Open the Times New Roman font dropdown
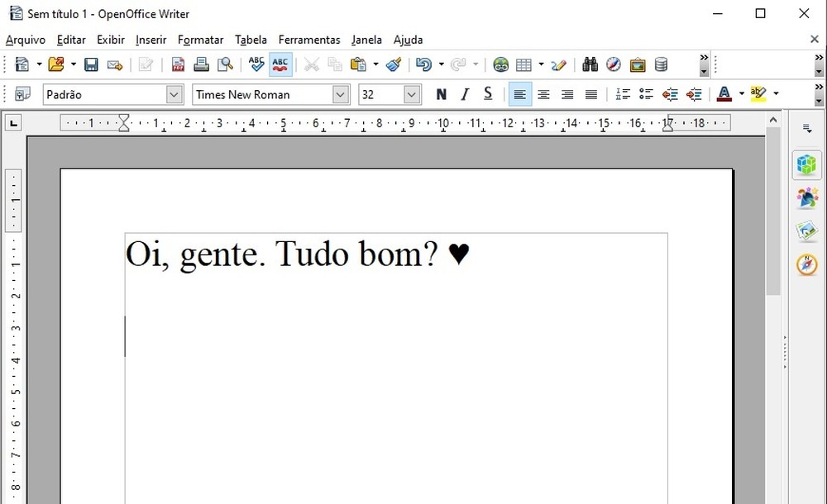Image resolution: width=827 pixels, height=504 pixels. pos(342,94)
